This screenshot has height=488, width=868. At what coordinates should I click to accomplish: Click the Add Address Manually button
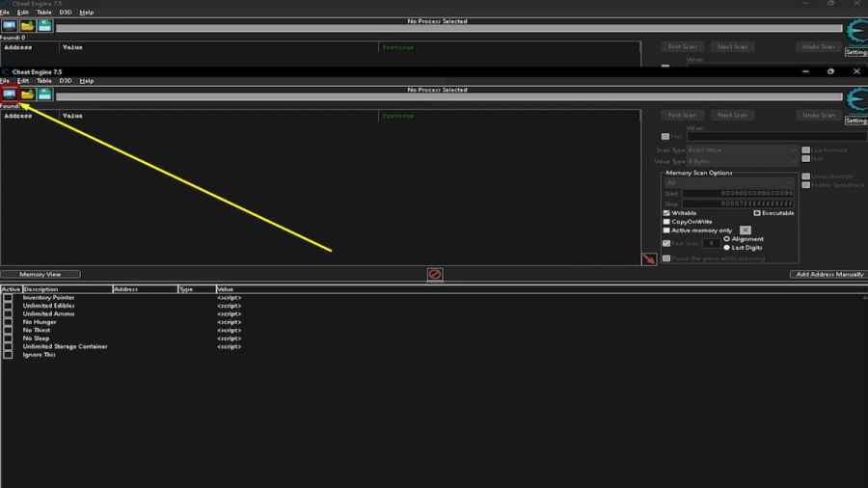(x=828, y=275)
